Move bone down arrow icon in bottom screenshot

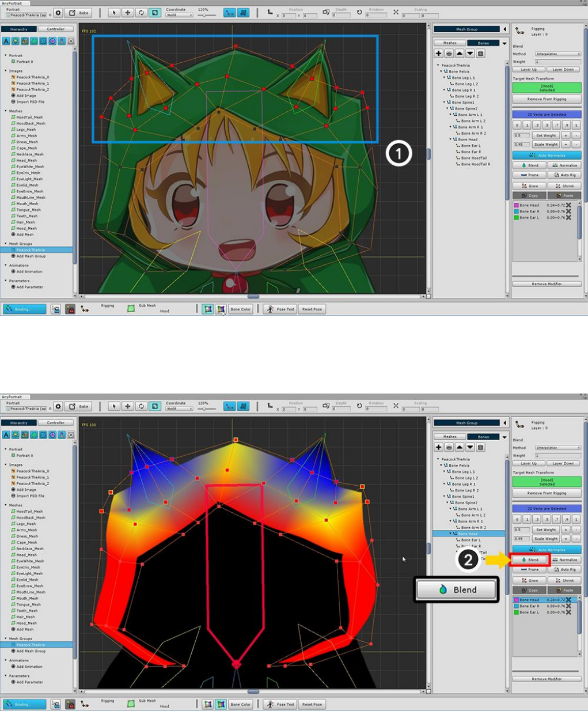(x=470, y=447)
